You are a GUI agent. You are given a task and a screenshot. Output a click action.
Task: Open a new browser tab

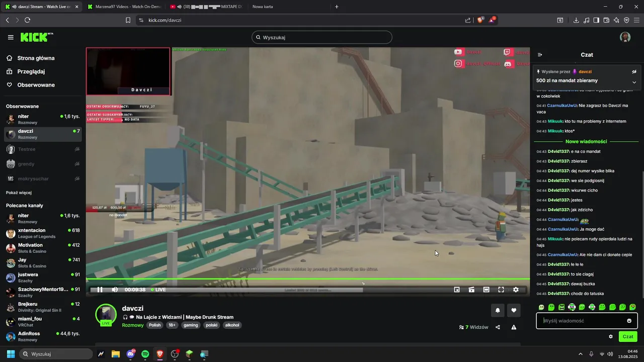[x=337, y=7]
